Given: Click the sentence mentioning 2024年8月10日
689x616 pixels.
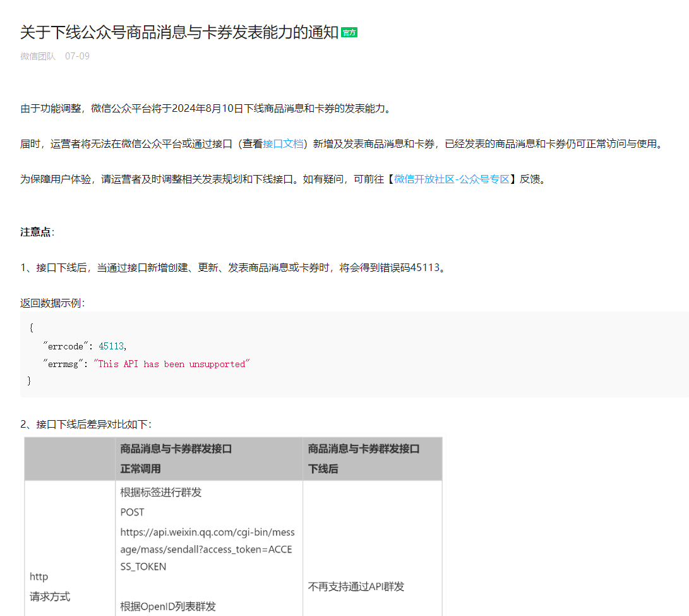Looking at the screenshot, I should coord(206,109).
